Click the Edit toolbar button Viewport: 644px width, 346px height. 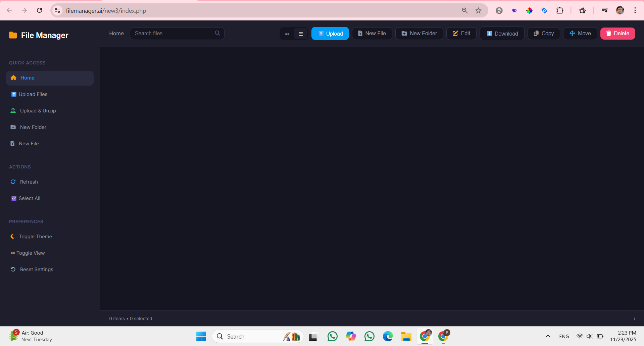click(x=461, y=34)
